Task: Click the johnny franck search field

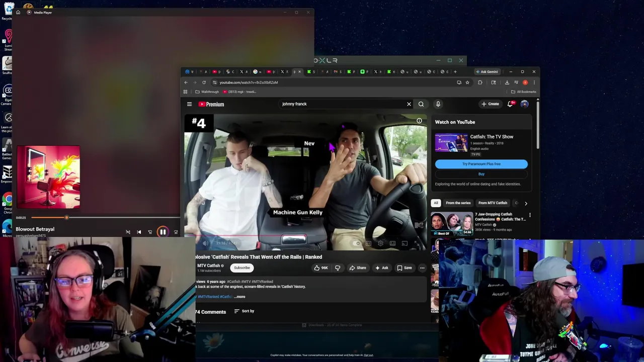Action: click(x=342, y=104)
